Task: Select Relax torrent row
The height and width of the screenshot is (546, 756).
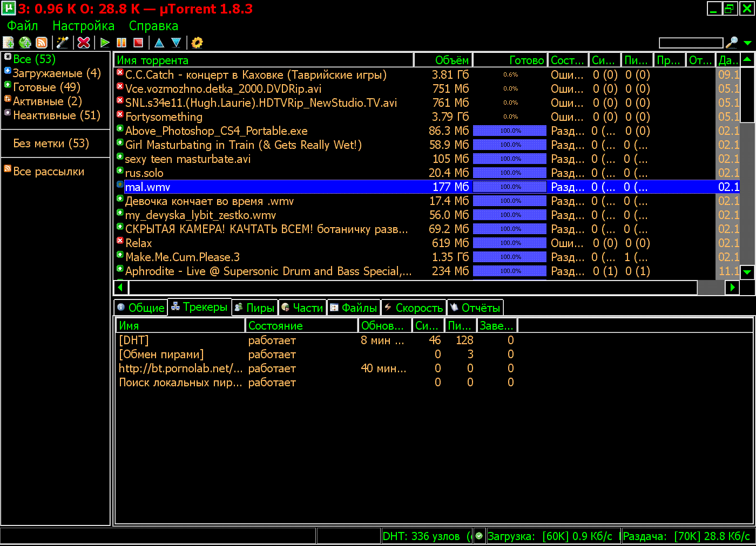Action: tap(427, 243)
